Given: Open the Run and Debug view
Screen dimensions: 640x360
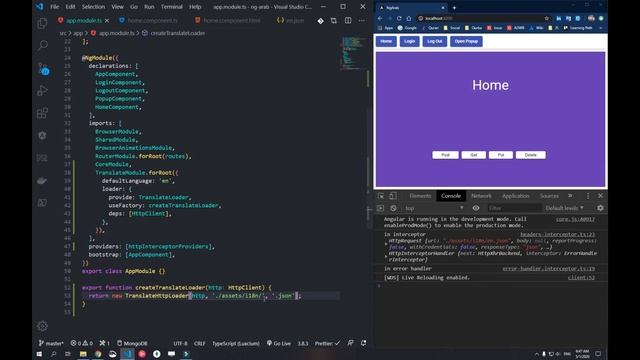Looking at the screenshot, I should (x=42, y=90).
